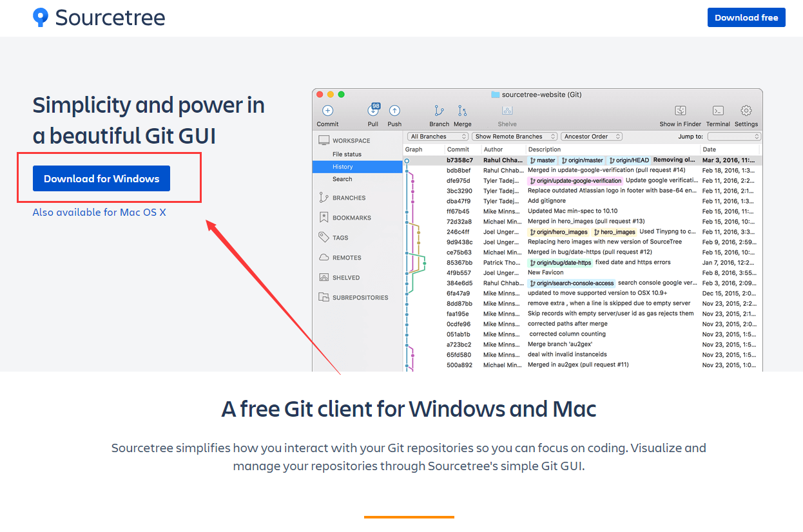Click the WORKSPACE monitor icon
803x532 pixels.
(323, 140)
